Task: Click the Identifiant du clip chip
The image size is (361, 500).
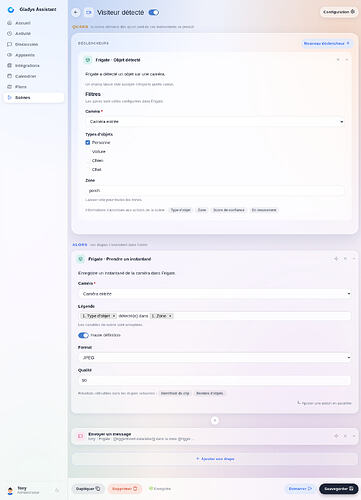Action: [x=175, y=393]
